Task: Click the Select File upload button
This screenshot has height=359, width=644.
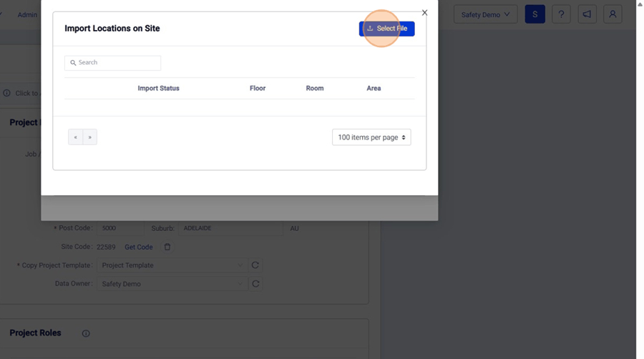Action: tap(386, 29)
